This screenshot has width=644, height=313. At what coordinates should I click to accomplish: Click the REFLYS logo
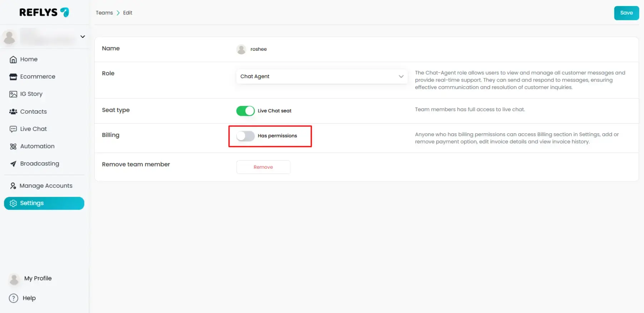pos(44,13)
